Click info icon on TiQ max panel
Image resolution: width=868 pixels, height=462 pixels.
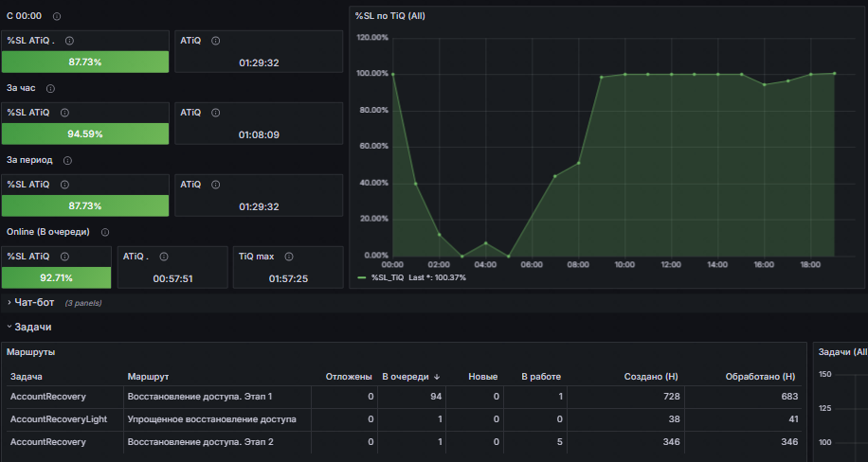(x=289, y=257)
